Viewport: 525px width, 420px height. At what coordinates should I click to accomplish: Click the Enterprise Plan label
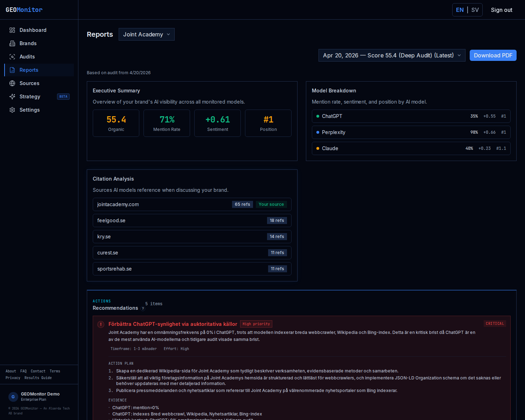34,400
